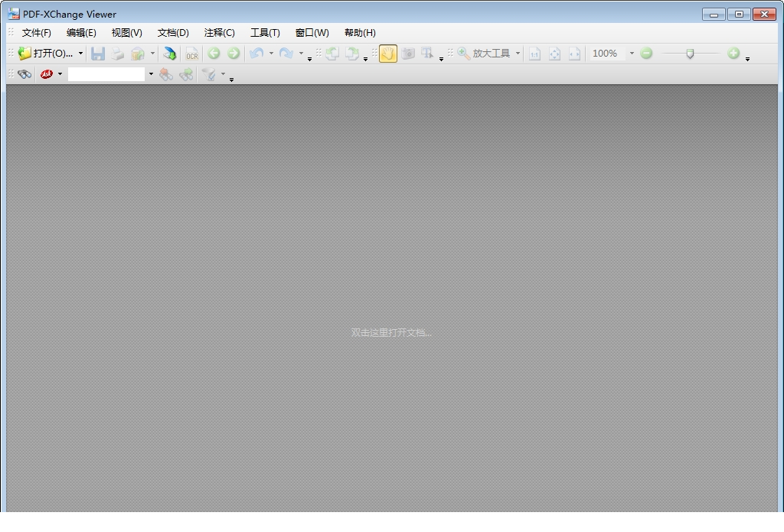Select the Hand tool

(x=388, y=54)
